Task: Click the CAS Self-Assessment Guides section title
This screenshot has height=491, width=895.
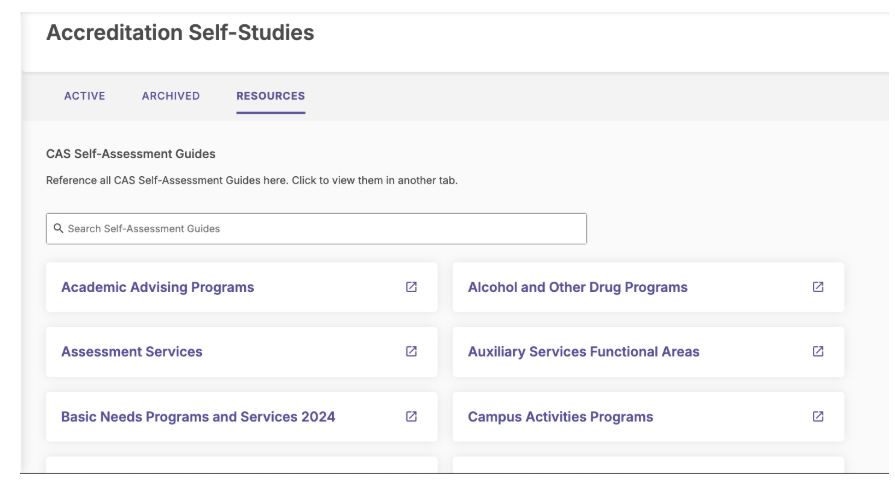Action: (131, 154)
